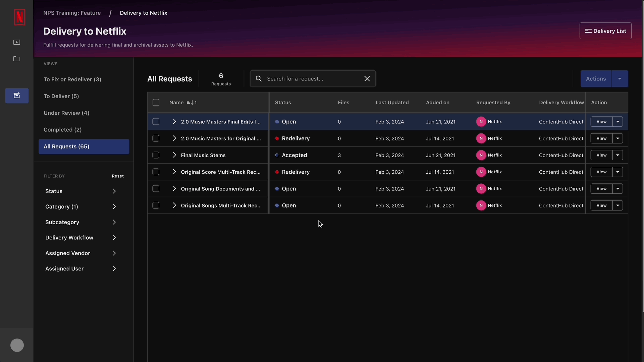Toggle checkbox on Final Music Stems row
Screen dimensions: 644x362
click(156, 155)
